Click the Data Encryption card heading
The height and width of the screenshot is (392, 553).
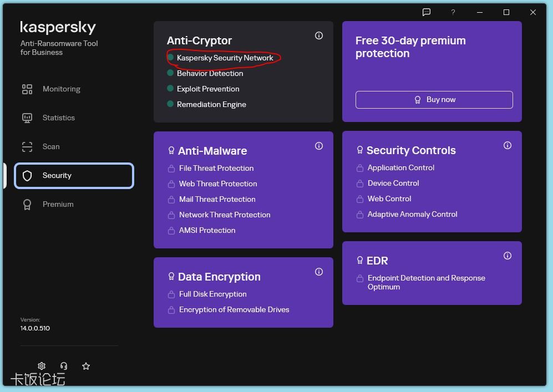click(219, 277)
